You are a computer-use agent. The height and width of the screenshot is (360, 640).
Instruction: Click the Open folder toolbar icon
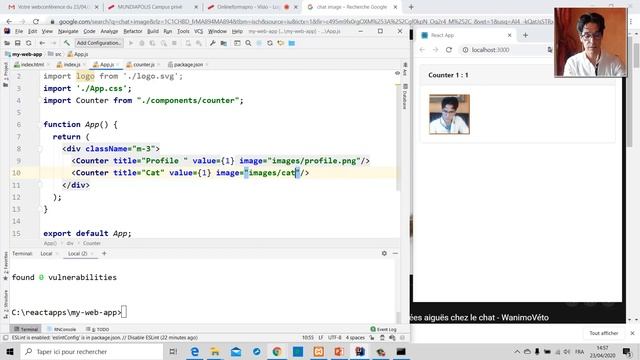[x=7, y=43]
